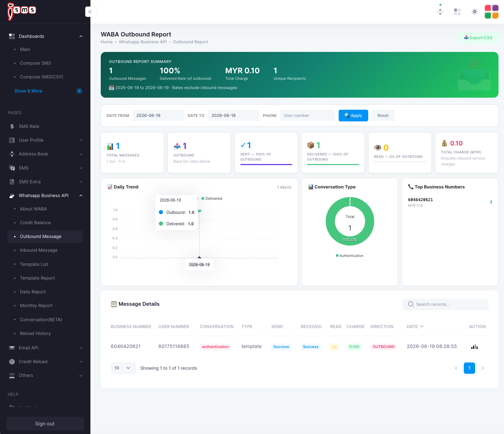Click the eye icon on Read card
Image resolution: width=504 pixels, height=434 pixels.
377,148
